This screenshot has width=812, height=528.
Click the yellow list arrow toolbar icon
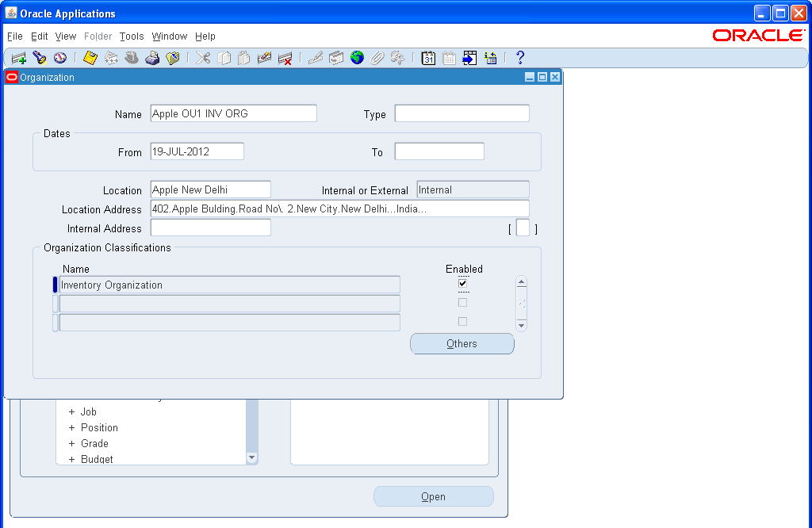490,58
